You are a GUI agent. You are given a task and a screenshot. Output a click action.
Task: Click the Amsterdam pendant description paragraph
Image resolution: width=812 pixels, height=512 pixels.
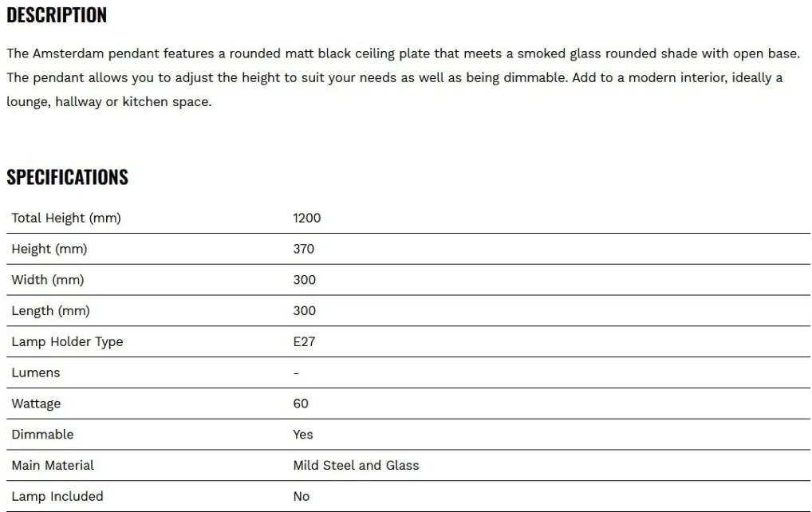click(404, 77)
